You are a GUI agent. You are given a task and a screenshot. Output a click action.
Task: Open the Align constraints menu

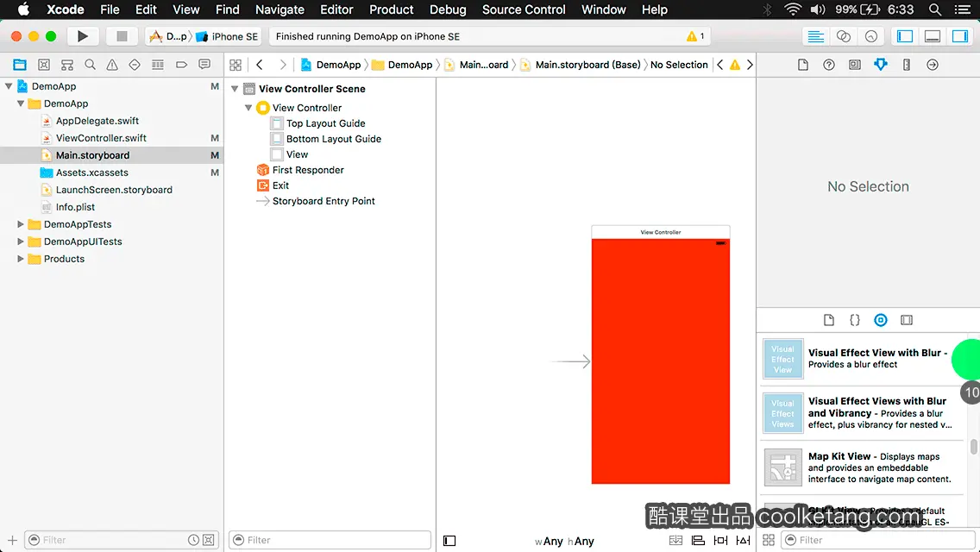698,540
